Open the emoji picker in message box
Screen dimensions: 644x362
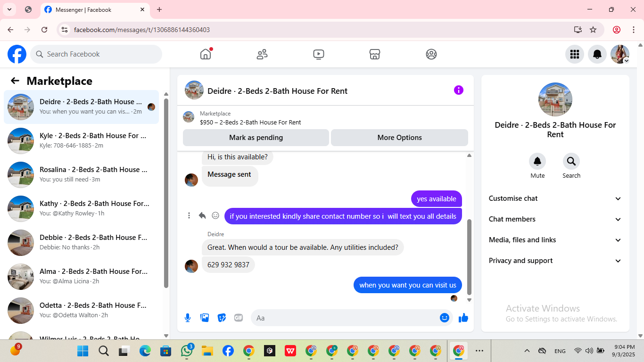pos(445,318)
